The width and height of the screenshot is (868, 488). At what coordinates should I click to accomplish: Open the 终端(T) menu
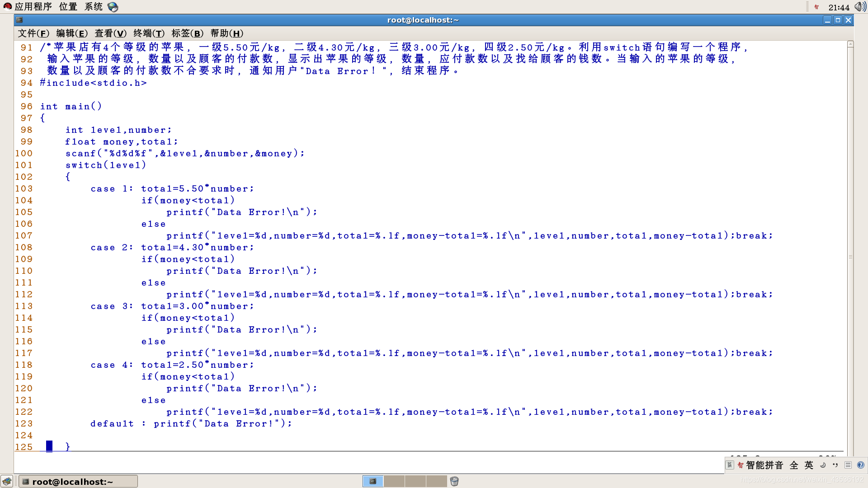click(149, 33)
